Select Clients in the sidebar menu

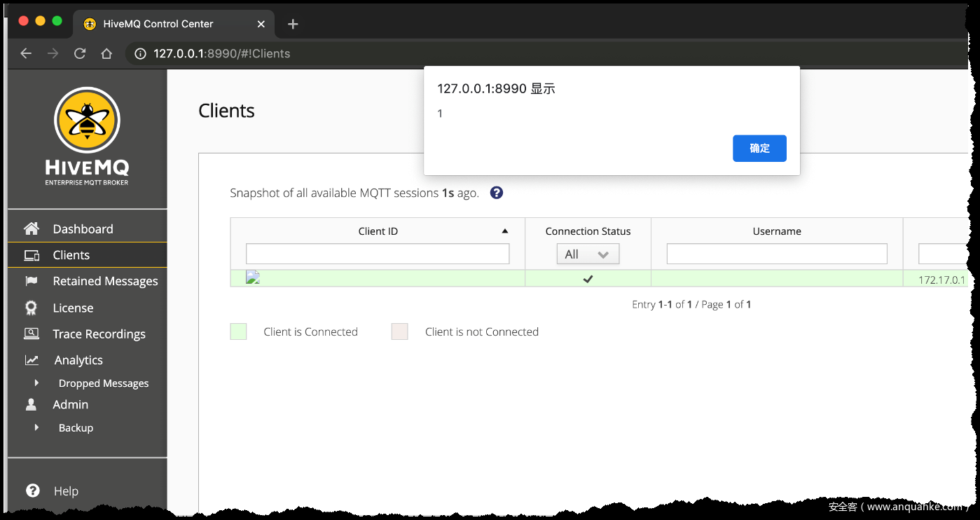71,255
